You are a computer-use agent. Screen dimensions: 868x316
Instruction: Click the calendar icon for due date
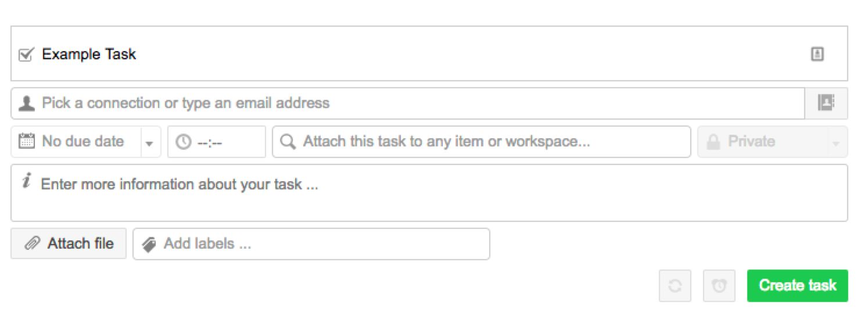pos(26,141)
